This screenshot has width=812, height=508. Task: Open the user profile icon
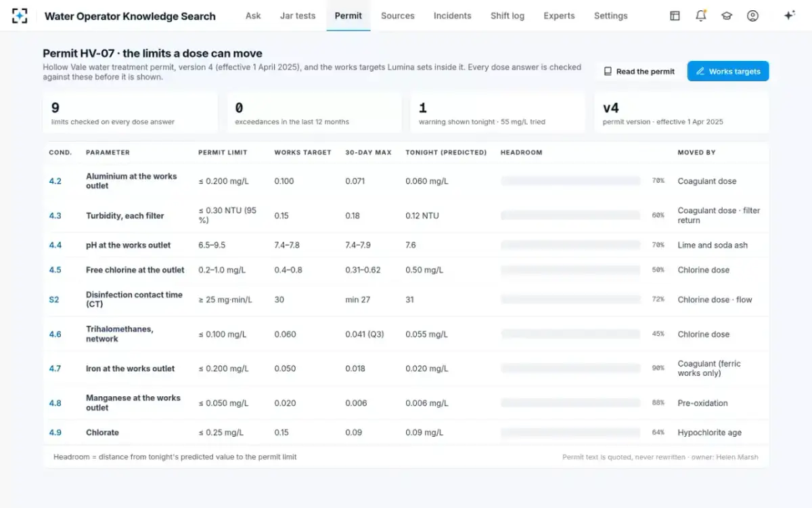pyautogui.click(x=752, y=16)
